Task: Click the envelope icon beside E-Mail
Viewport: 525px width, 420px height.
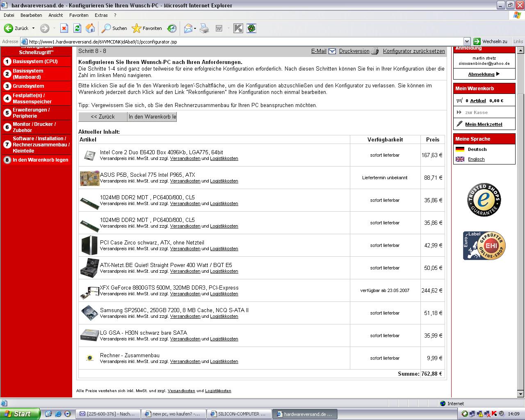Action: tap(332, 51)
